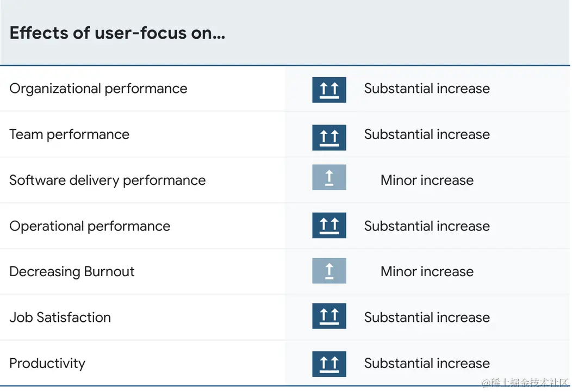
Task: Click the double-arrow icon for Operational performance
Action: (329, 225)
